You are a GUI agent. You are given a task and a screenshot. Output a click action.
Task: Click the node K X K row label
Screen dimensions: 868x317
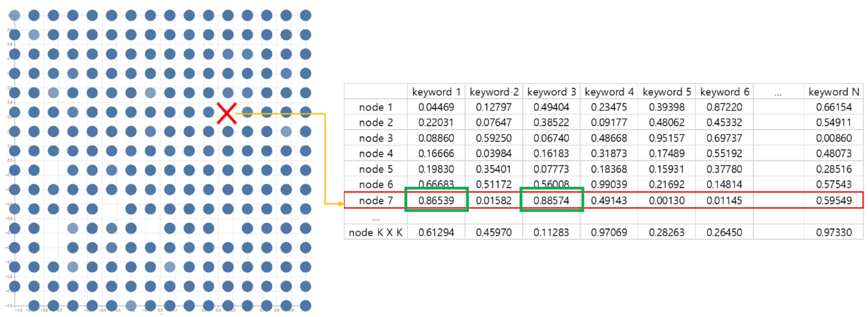tap(376, 232)
